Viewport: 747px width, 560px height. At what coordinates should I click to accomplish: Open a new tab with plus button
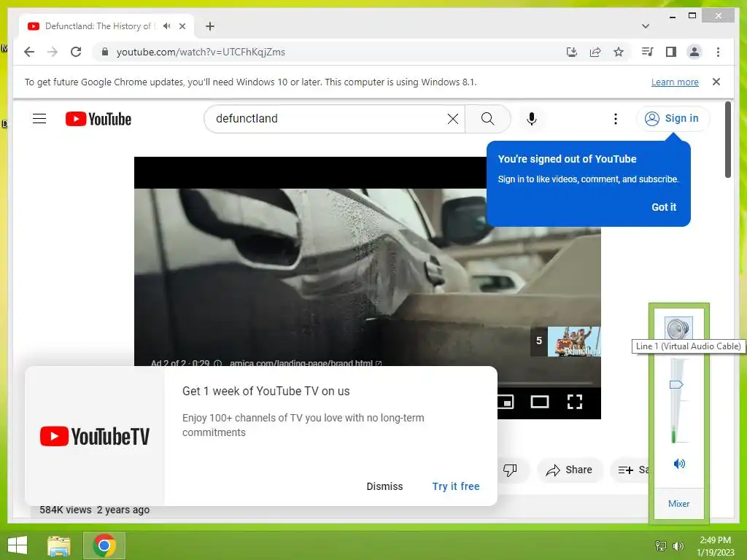click(209, 26)
